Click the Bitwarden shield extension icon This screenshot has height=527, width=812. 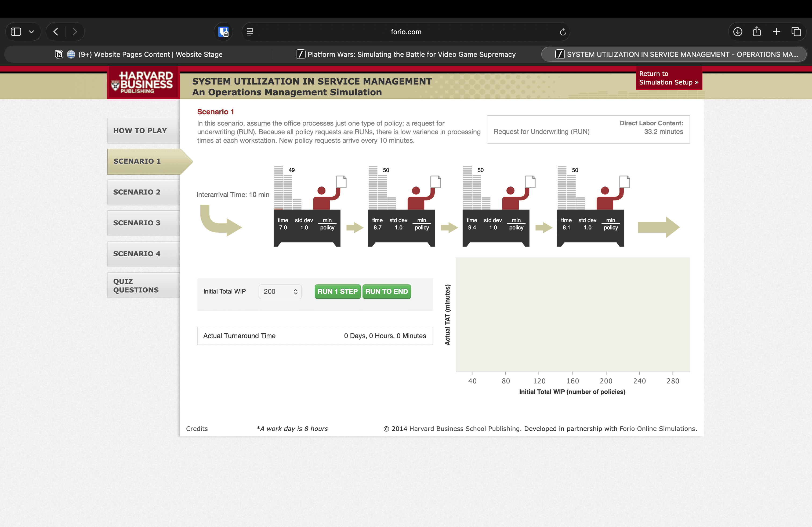click(223, 32)
